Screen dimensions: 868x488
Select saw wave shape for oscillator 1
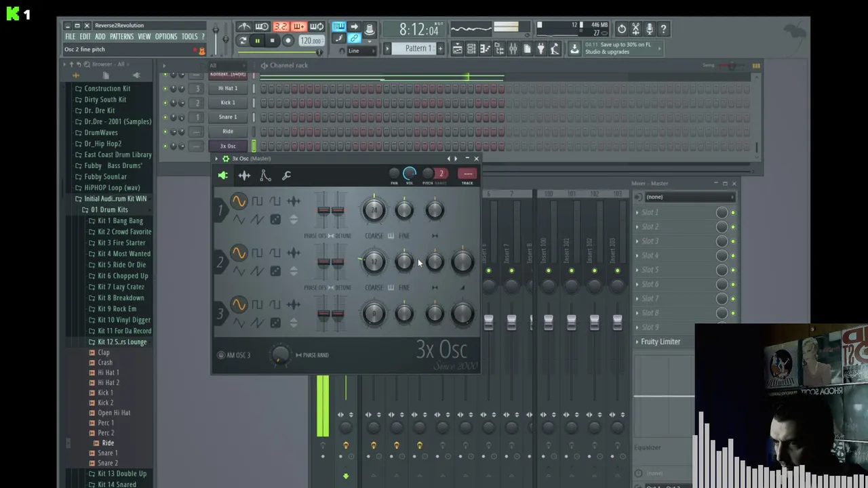[257, 219]
